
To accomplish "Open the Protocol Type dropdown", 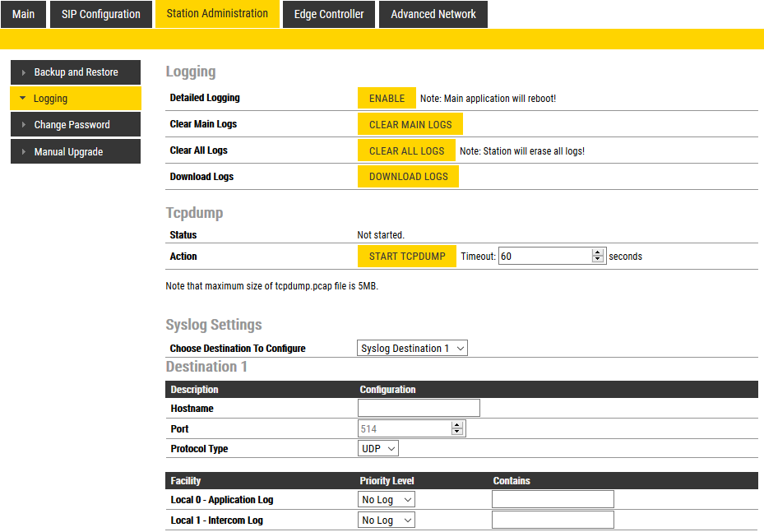I will pos(378,449).
